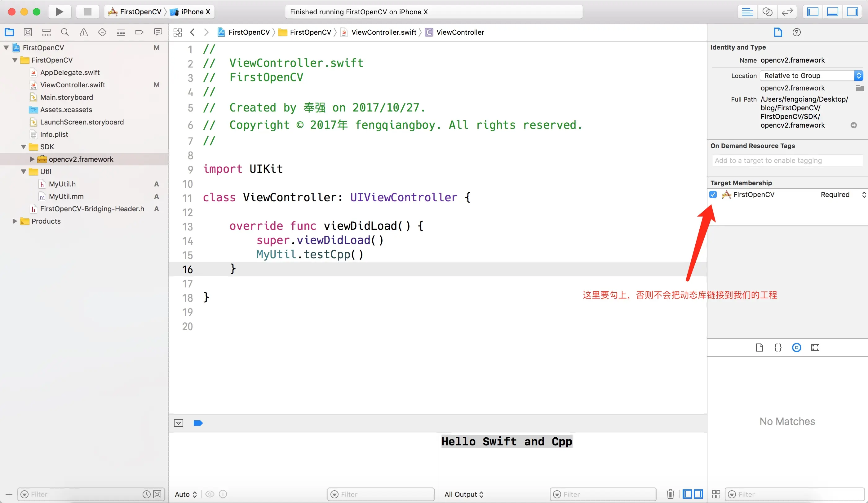Open the Find navigator
The height and width of the screenshot is (503, 868).
coord(65,32)
